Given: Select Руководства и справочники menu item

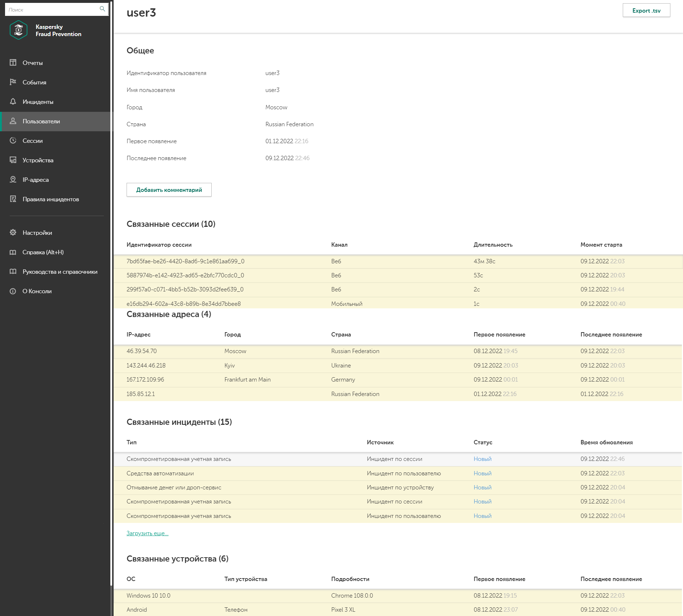Looking at the screenshot, I should tap(60, 272).
